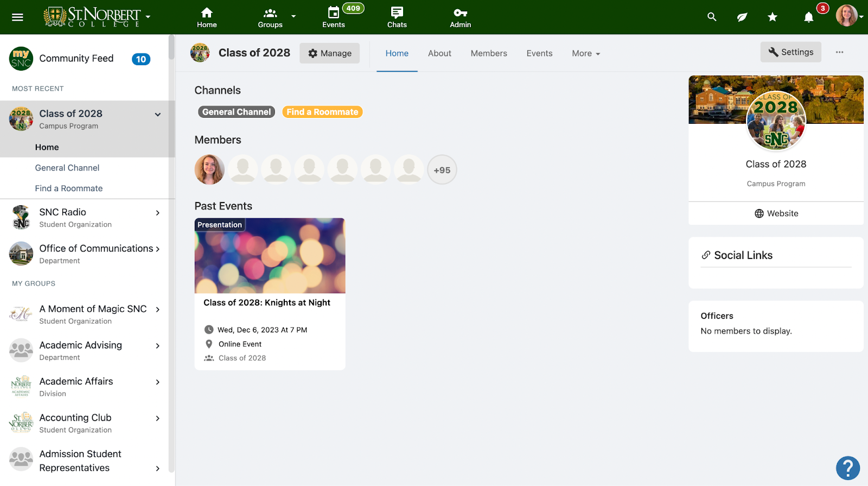
Task: Click SNC Radio group logo icon
Action: [21, 217]
